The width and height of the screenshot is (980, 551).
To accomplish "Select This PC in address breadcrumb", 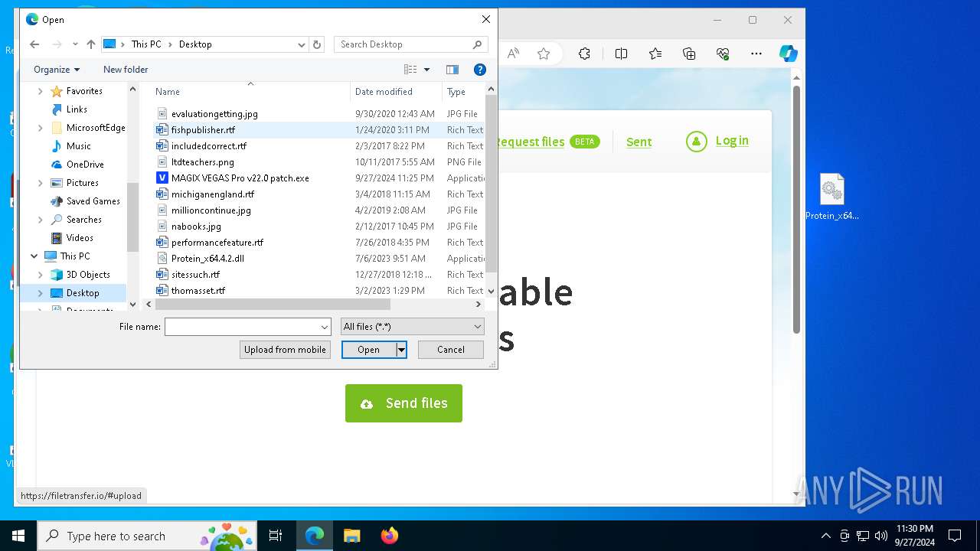I will tap(146, 44).
